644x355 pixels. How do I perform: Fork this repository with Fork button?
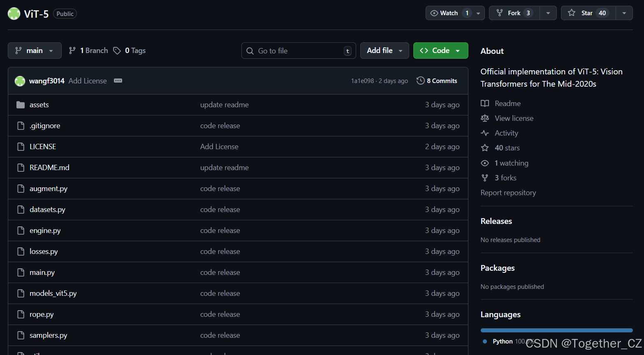click(x=514, y=13)
